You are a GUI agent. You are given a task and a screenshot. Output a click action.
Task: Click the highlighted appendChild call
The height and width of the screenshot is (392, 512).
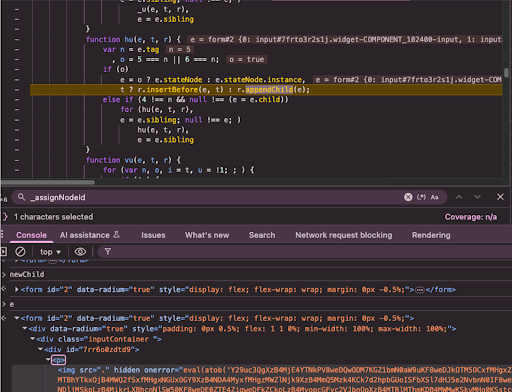269,90
